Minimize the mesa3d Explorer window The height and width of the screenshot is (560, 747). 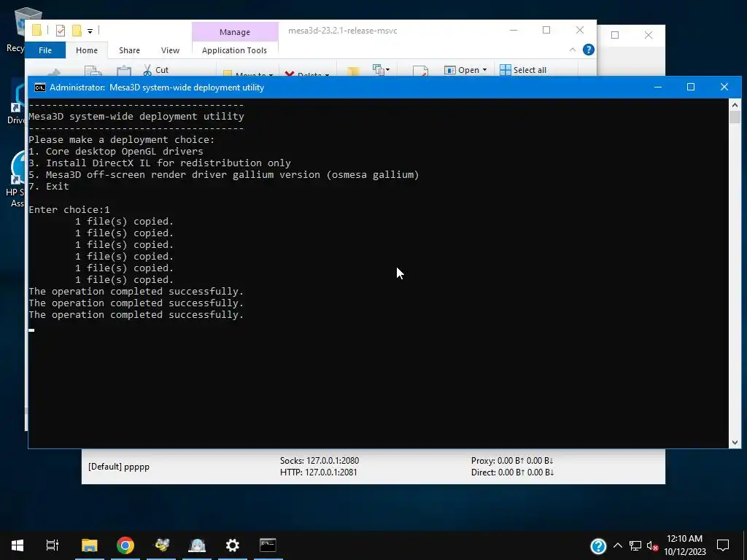(514, 31)
